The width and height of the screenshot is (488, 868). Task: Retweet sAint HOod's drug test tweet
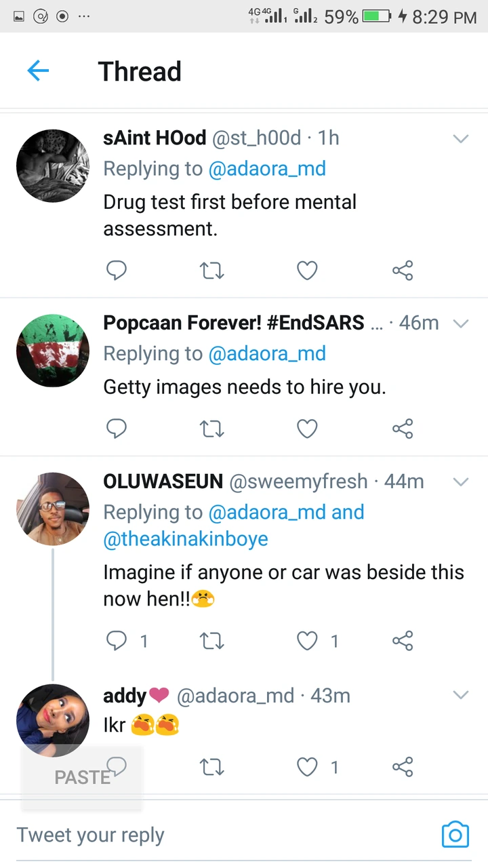point(212,271)
